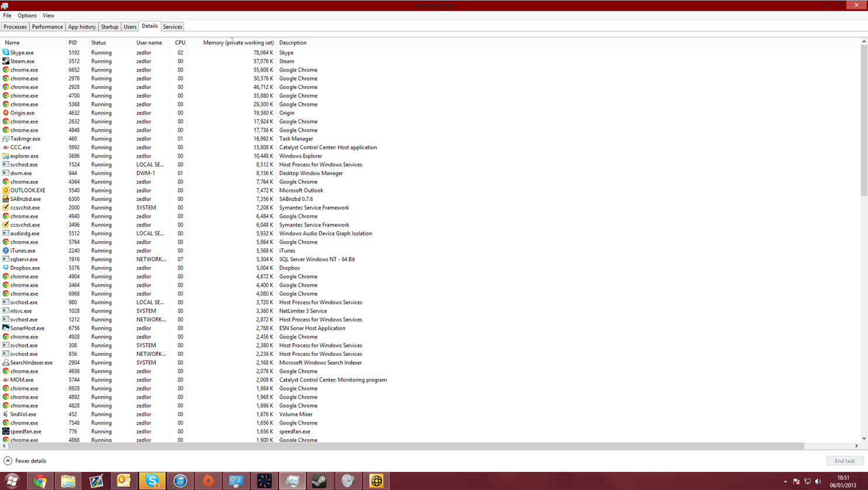Click the horizontal scrollbar thumb

pyautogui.click(x=406, y=446)
